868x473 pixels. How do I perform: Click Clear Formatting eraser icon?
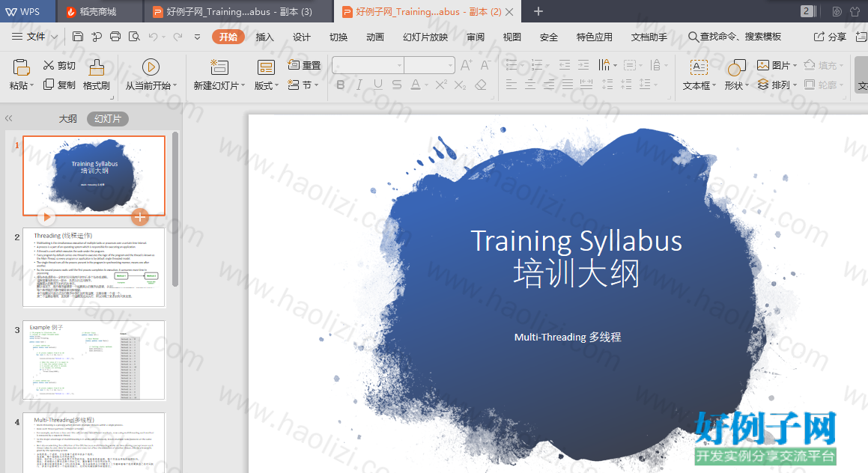coord(481,85)
